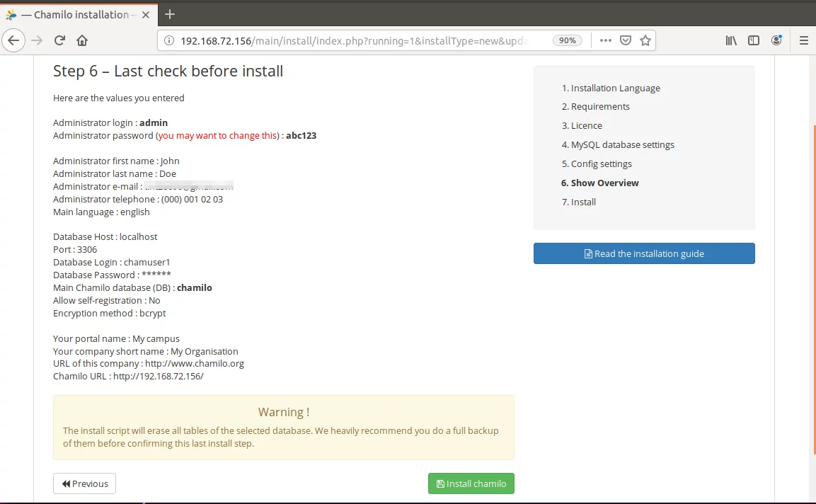Open page actions three-dot menu

coord(605,40)
